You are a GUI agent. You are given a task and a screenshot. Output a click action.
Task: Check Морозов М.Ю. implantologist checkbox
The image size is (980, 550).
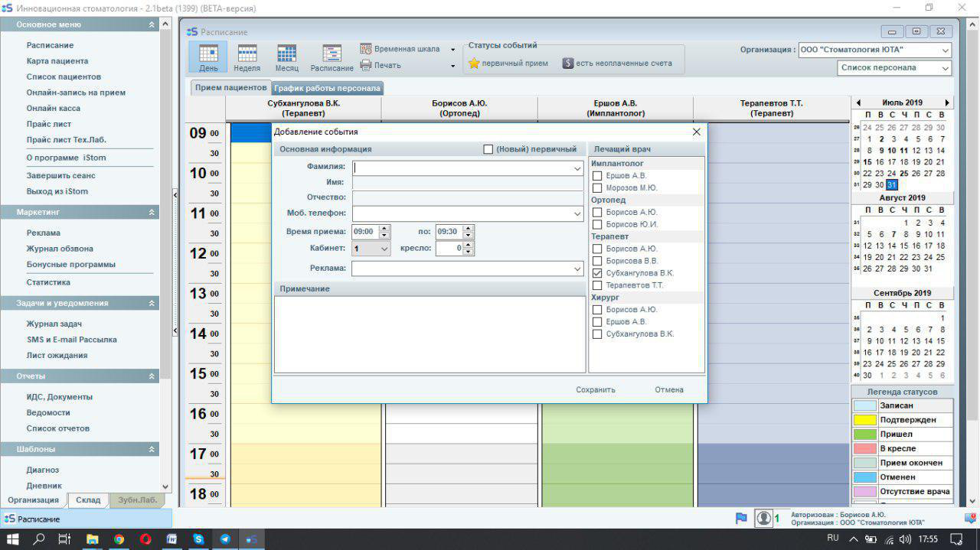[598, 188]
